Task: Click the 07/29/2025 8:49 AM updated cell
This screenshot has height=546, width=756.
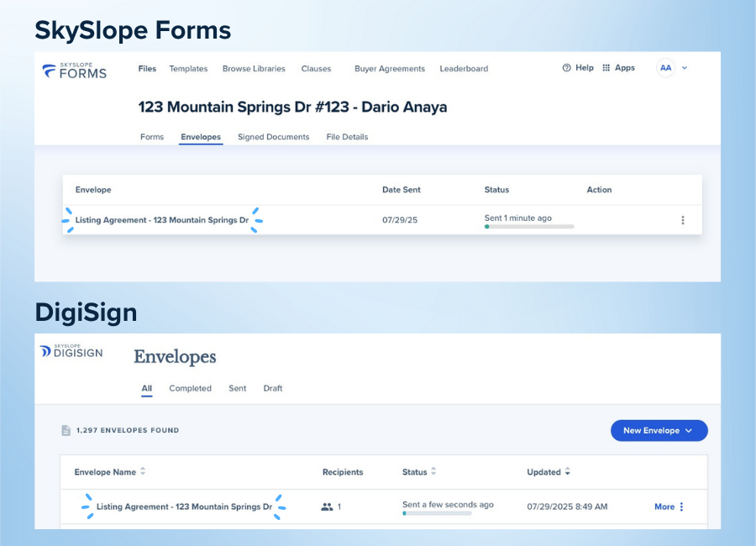Action: pyautogui.click(x=567, y=507)
